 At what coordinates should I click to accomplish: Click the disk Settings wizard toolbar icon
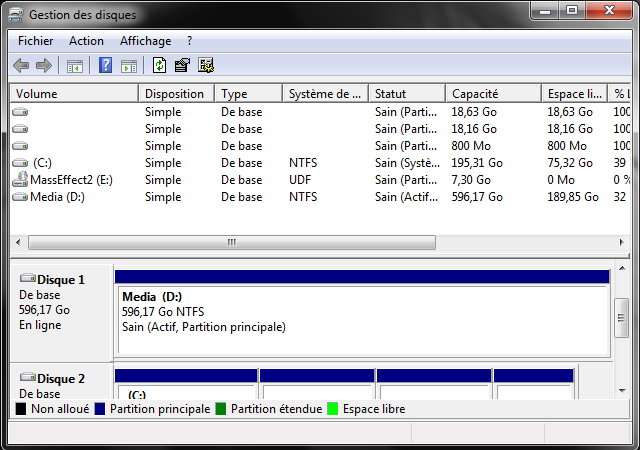206,66
